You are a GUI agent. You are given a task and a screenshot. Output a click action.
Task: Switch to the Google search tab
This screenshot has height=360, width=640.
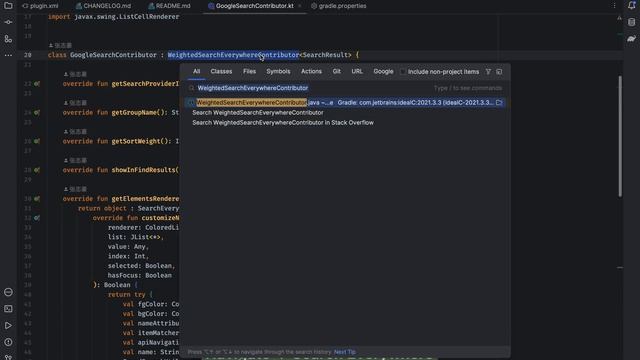[x=383, y=71]
